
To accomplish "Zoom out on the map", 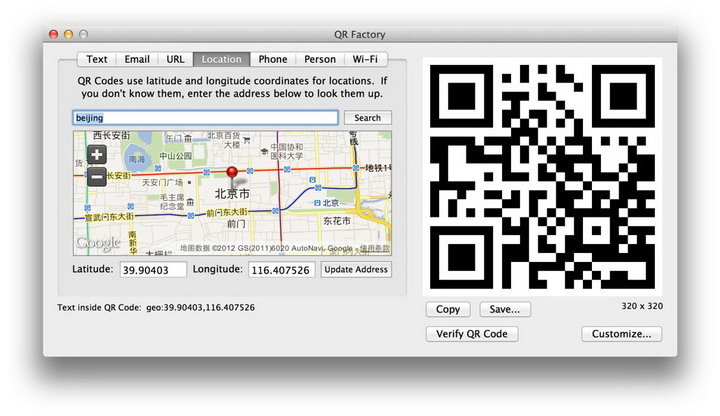I will [x=97, y=177].
